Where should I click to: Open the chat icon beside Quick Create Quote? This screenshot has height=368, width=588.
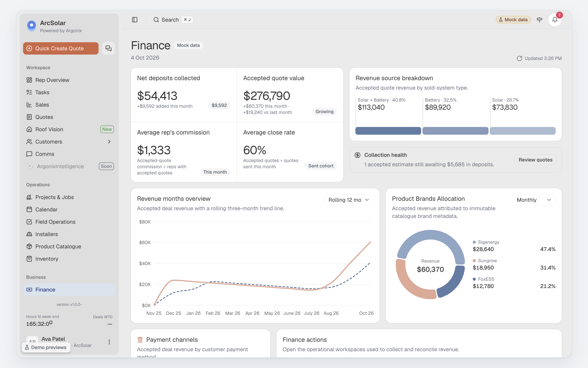tap(108, 48)
